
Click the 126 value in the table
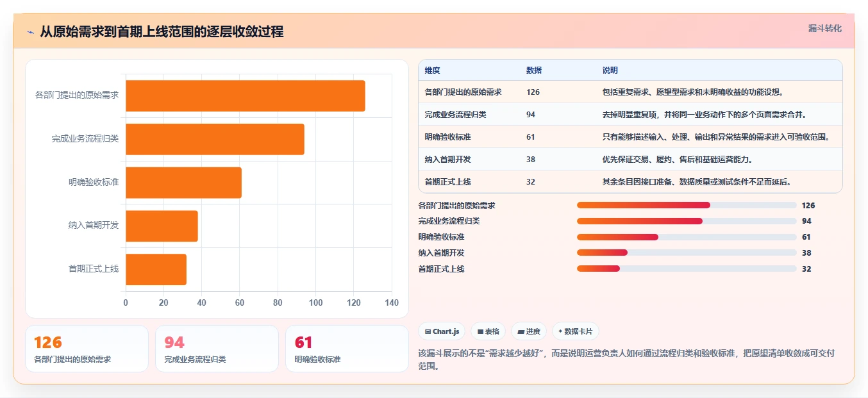533,92
